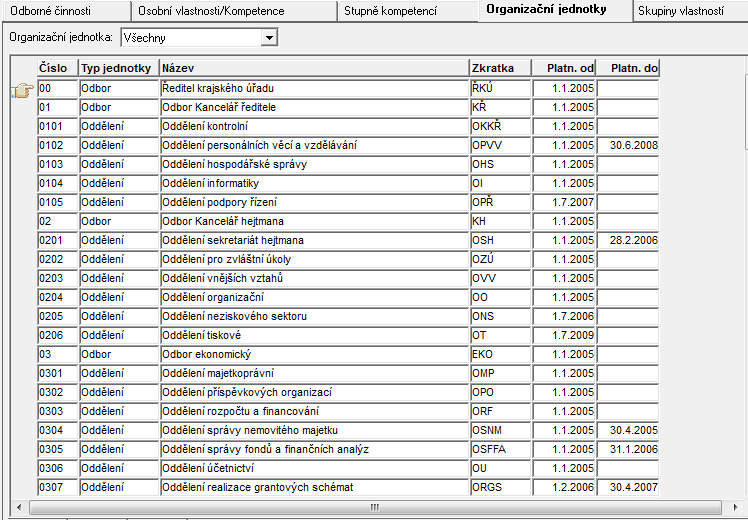Click the OSFFA abbreviation cell
Viewport: 748px width, 520px height.
pos(500,449)
